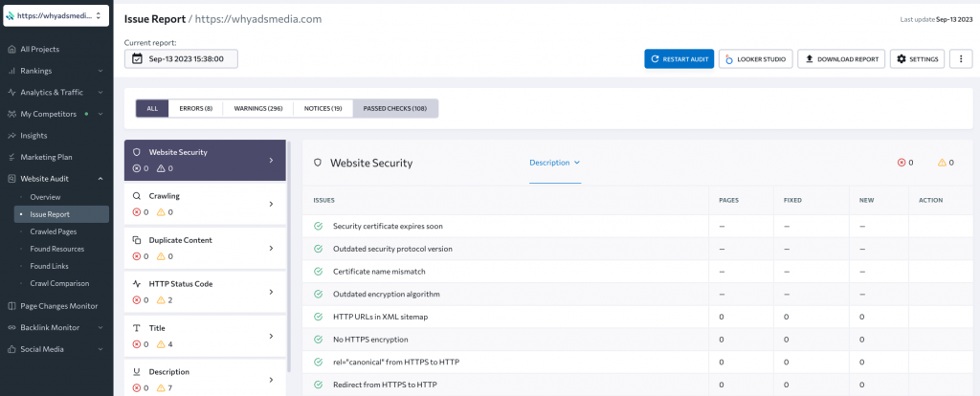Expand the Description dropdown in Website Security

pos(555,163)
